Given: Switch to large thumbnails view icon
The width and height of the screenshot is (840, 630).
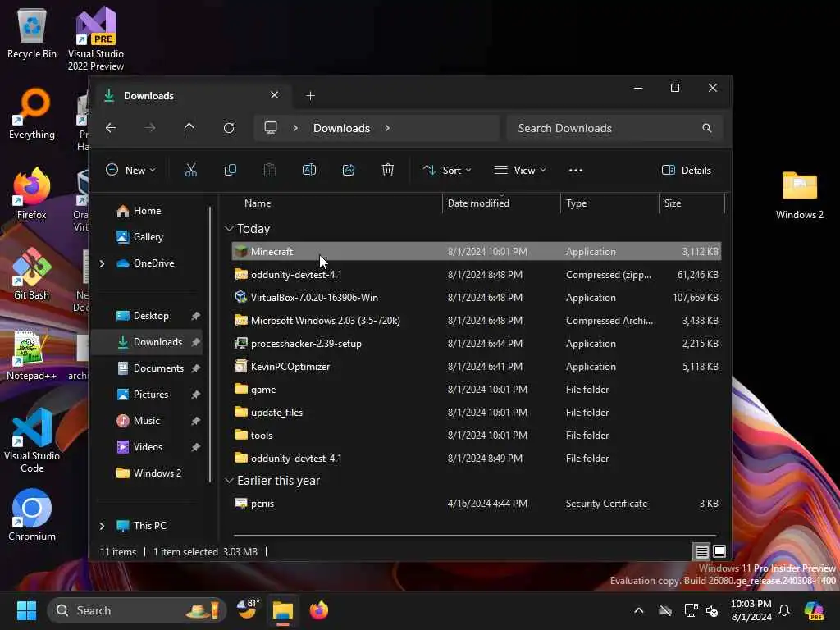Looking at the screenshot, I should click(719, 551).
